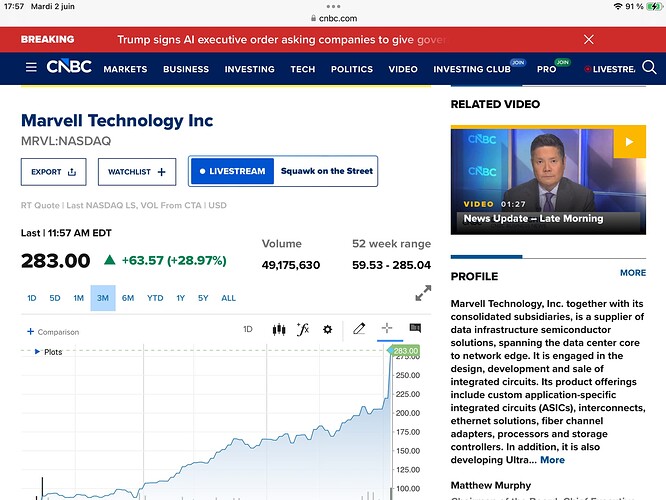
Task: Click the 283.00 price label on chart
Action: 405,351
